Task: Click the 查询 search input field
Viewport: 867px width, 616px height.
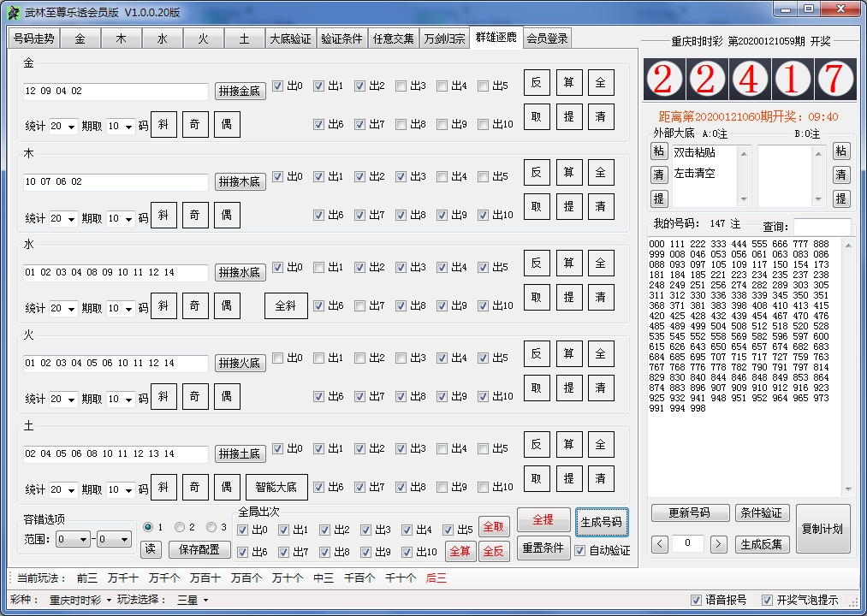Action: pyautogui.click(x=822, y=227)
